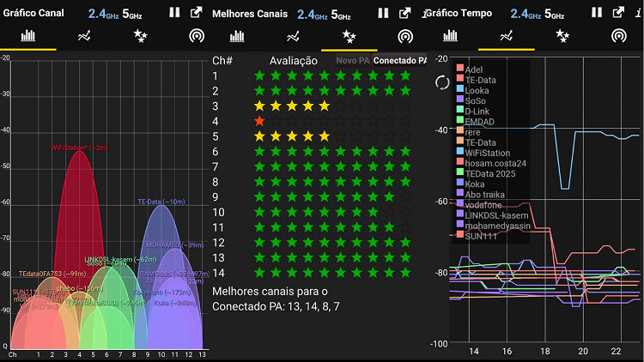The width and height of the screenshot is (644, 362).
Task: Open time graph icon in Gráfico Canal panel
Action: 84,36
